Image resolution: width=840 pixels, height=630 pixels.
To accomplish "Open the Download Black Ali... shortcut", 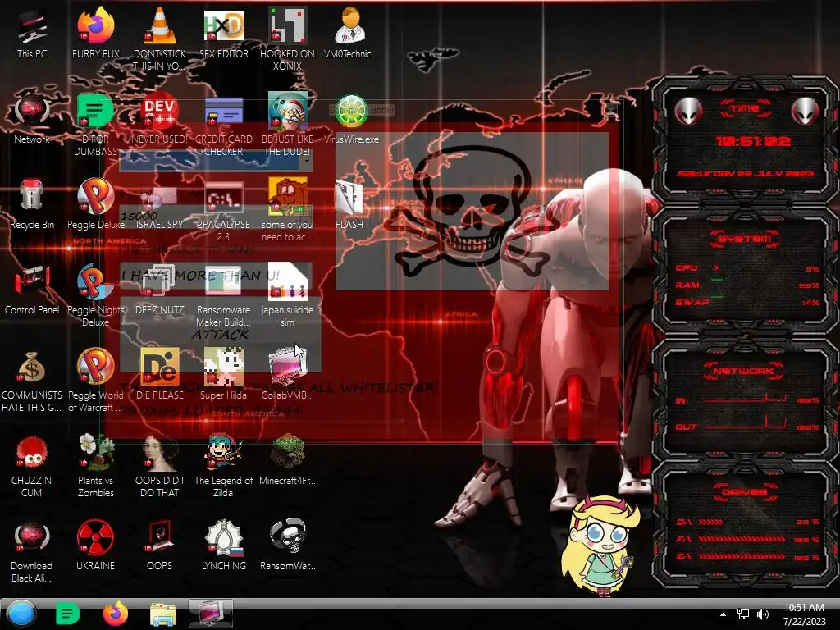I will [32, 551].
